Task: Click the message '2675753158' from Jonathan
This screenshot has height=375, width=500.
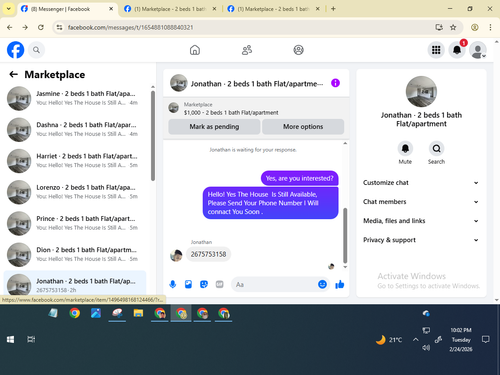Action: click(208, 254)
